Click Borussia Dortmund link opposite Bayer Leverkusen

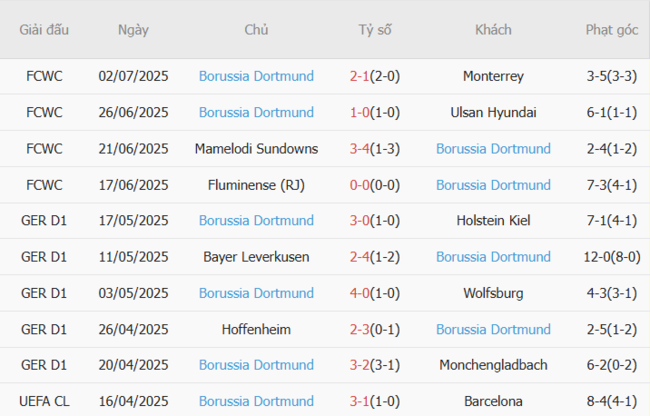tap(493, 257)
